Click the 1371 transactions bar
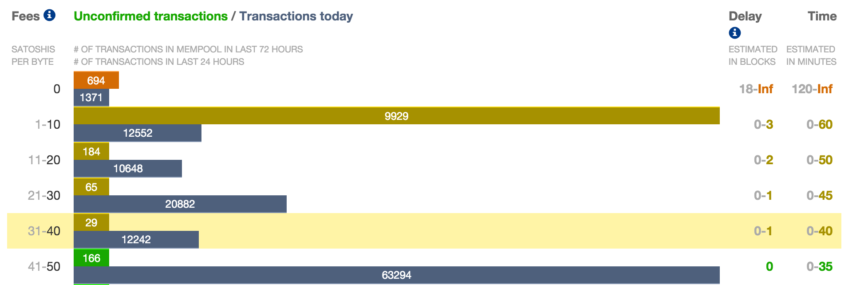 click(x=91, y=98)
